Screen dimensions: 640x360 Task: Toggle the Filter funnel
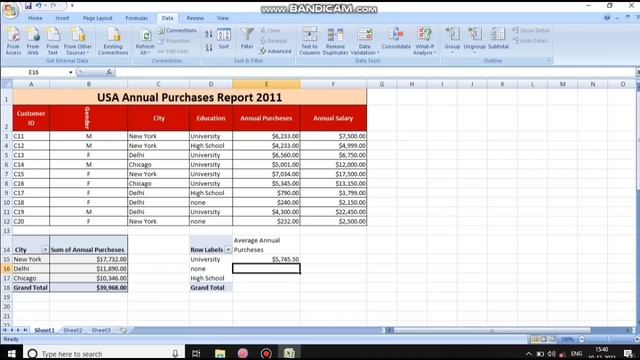click(x=247, y=39)
